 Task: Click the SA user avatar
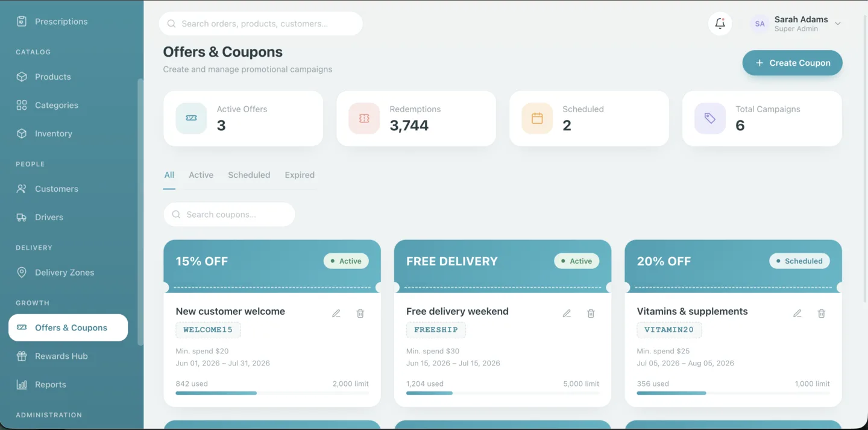coord(759,24)
